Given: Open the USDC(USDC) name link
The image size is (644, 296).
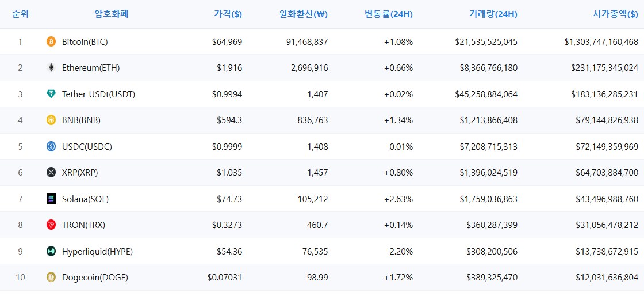Looking at the screenshot, I should pyautogui.click(x=87, y=146).
